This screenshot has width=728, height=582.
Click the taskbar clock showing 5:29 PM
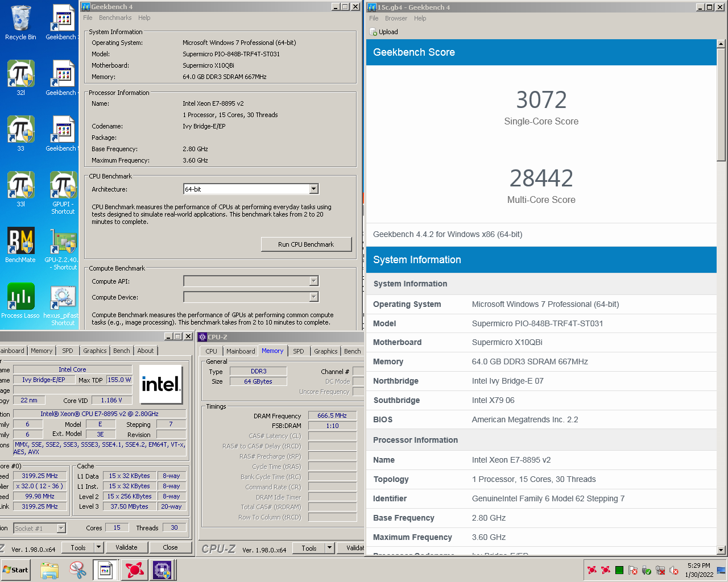698,570
